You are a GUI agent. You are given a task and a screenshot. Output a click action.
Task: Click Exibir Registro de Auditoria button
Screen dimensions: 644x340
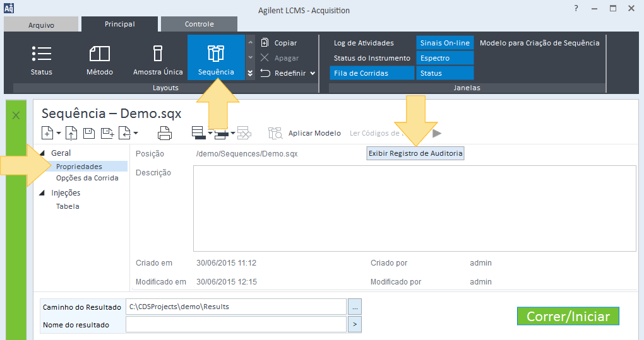pyautogui.click(x=415, y=153)
